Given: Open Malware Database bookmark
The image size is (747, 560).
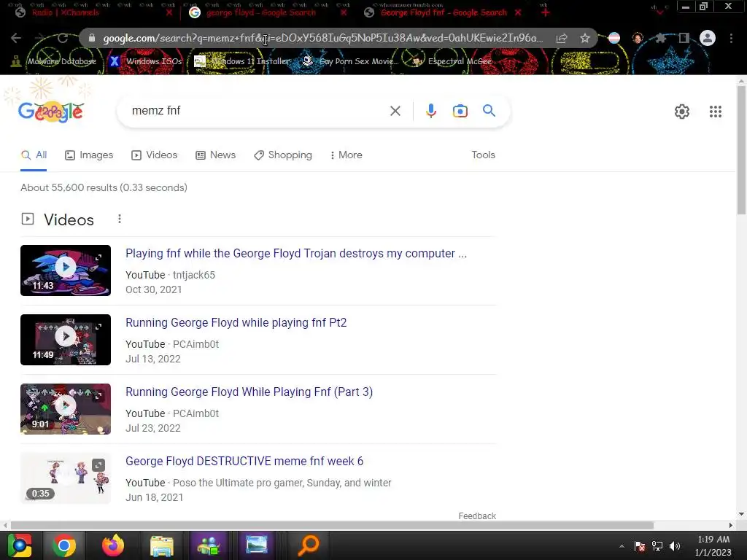Looking at the screenshot, I should [x=53, y=61].
